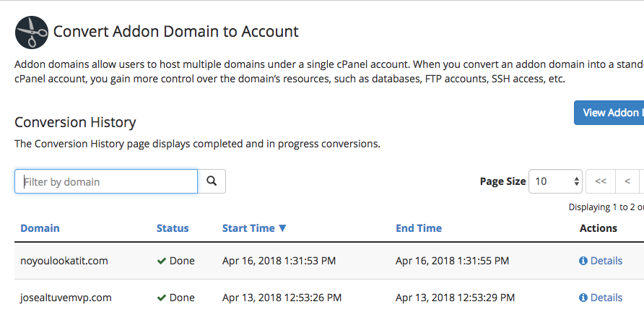Click the info icon in the noyoulookatit.com row
The image size is (644, 333).
click(583, 261)
